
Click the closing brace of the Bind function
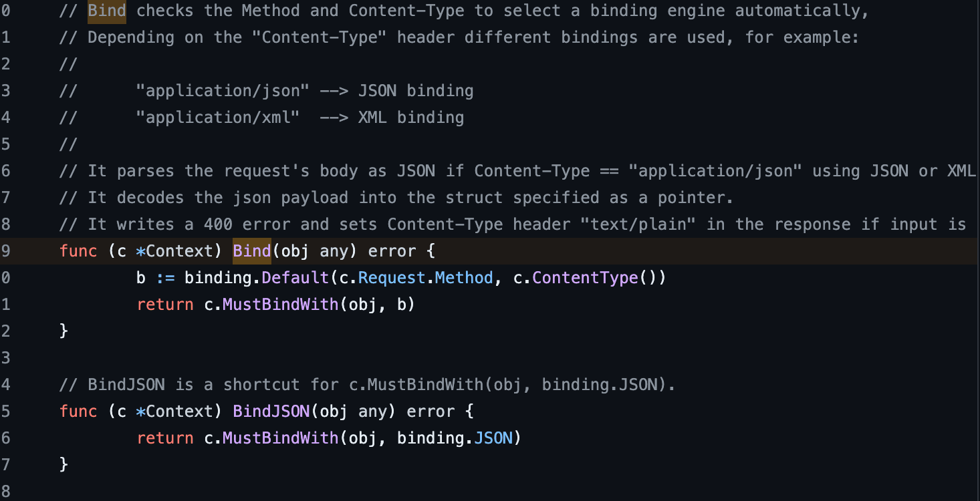click(x=64, y=331)
